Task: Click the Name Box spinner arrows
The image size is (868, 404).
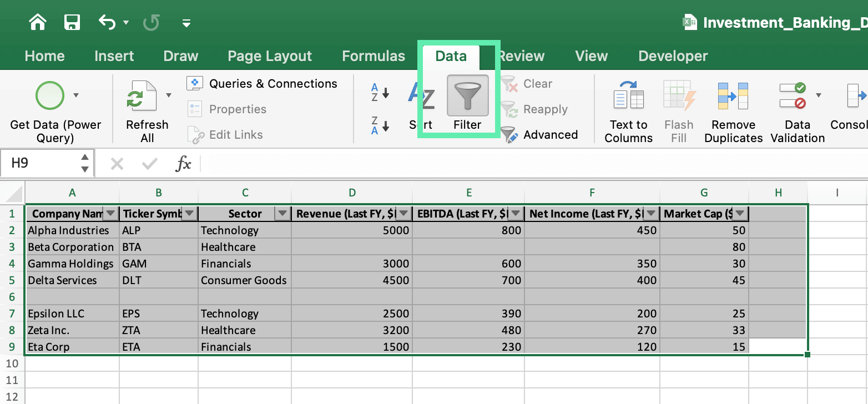Action: point(84,163)
